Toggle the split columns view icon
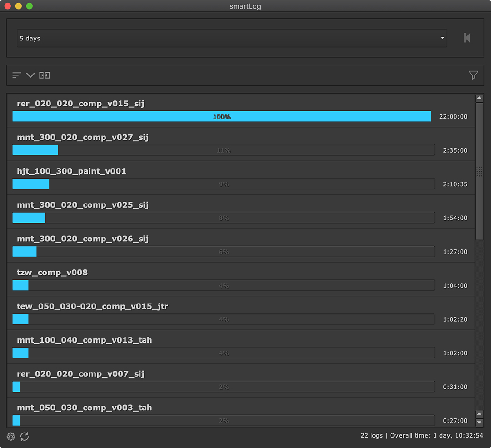Screen dimensions: 491x448 [x=45, y=75]
